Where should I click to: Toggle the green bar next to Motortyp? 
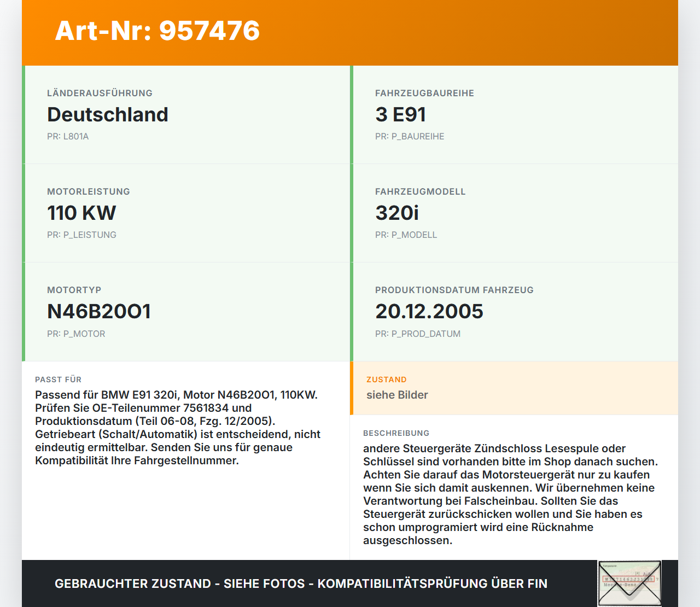coord(22,311)
